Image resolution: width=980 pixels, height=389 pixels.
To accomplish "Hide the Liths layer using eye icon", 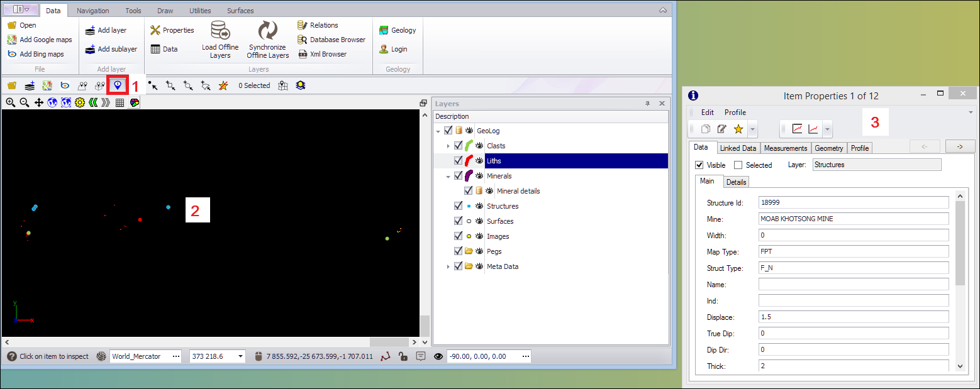I will click(x=479, y=161).
